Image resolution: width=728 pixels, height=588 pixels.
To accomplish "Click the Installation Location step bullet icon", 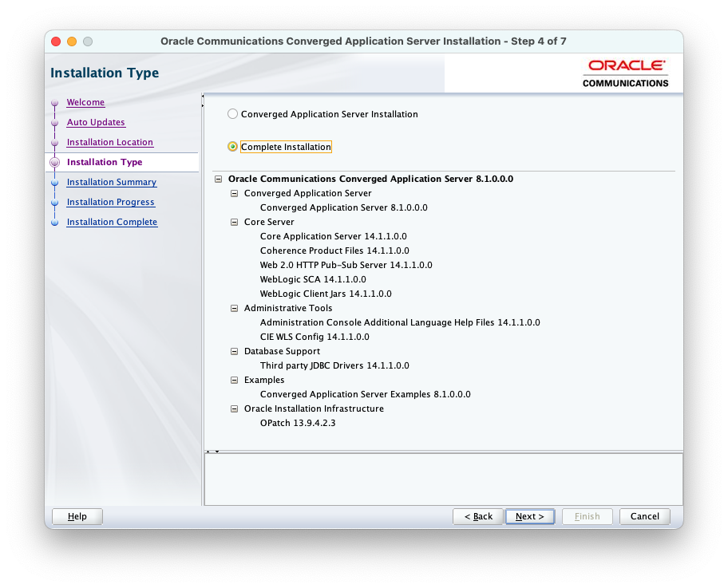I will click(55, 143).
